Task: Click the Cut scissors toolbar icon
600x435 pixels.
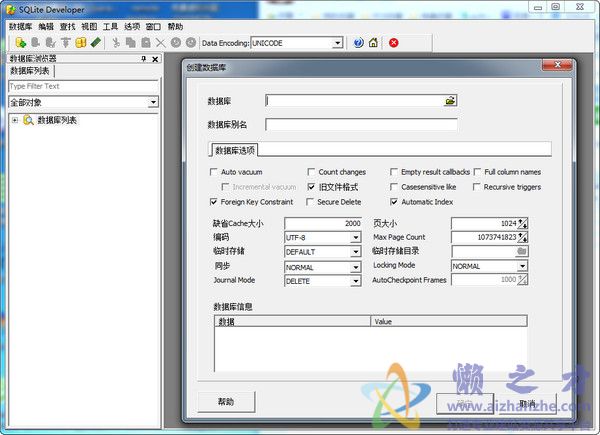Action: tap(116, 42)
